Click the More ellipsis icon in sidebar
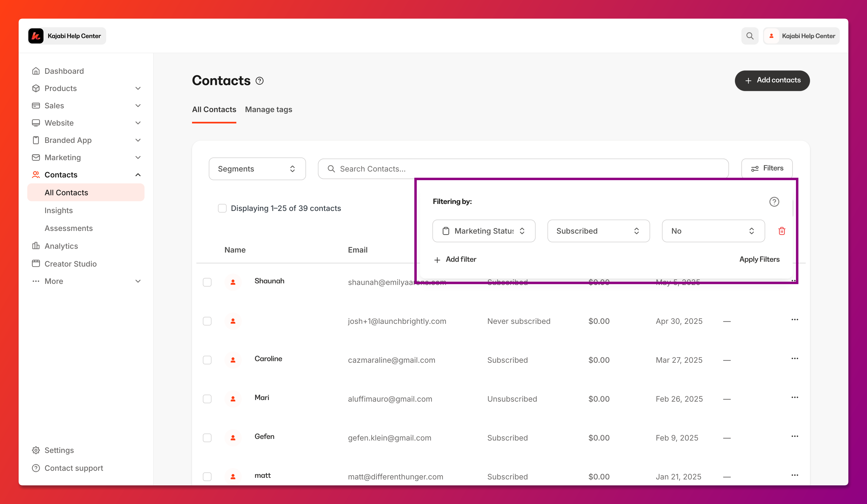 36,281
